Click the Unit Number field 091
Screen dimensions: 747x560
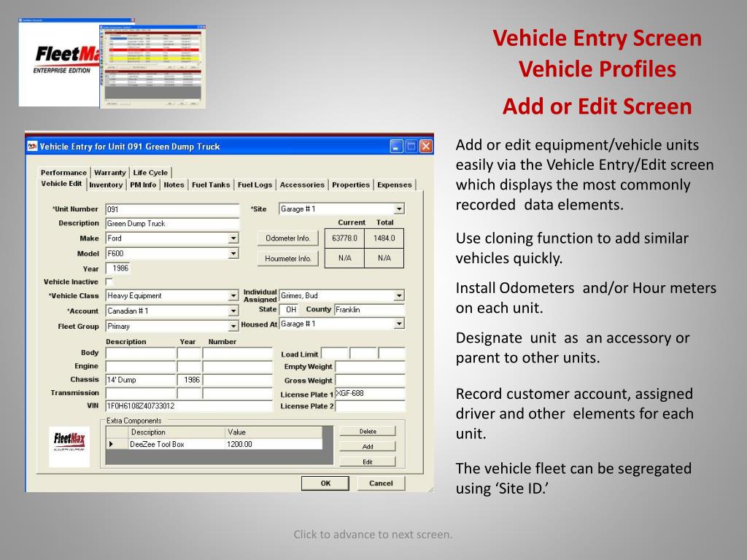(172, 209)
